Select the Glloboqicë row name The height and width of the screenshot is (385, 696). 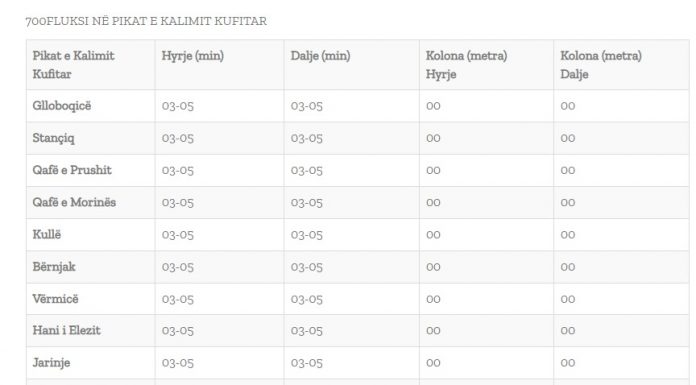62,106
